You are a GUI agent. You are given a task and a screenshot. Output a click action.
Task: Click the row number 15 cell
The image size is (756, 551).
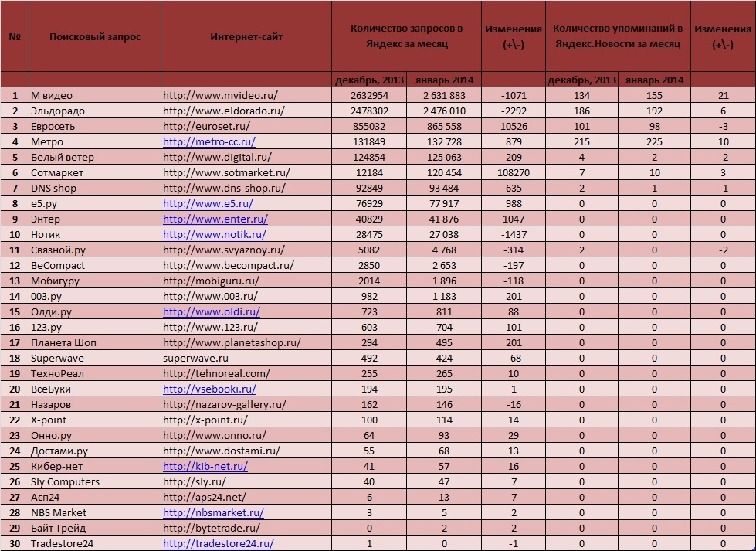click(15, 311)
